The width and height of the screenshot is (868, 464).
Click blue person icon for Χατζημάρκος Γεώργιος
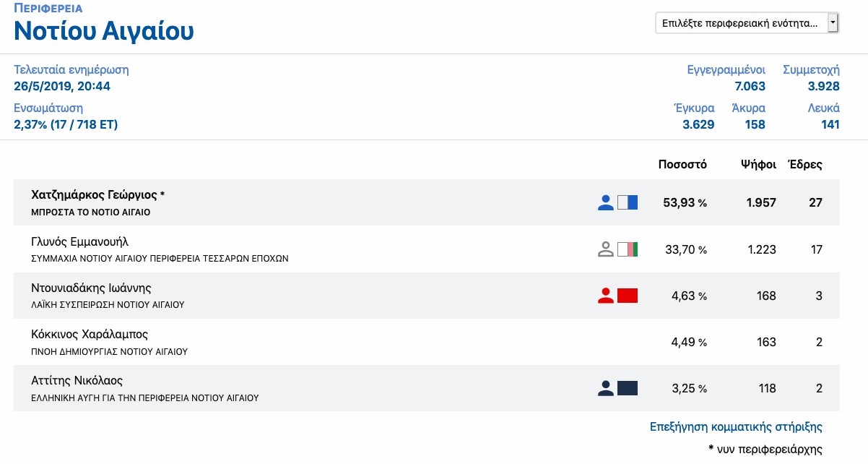[x=606, y=202]
